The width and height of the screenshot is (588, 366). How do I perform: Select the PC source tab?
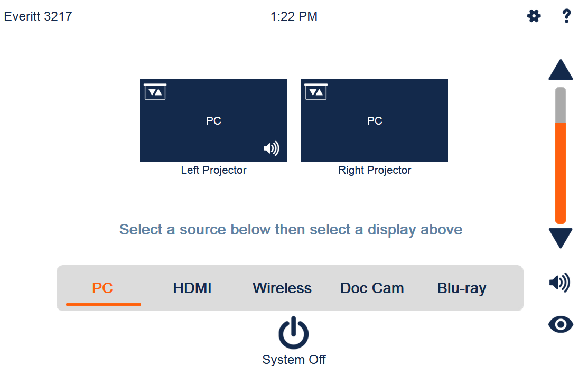(102, 288)
